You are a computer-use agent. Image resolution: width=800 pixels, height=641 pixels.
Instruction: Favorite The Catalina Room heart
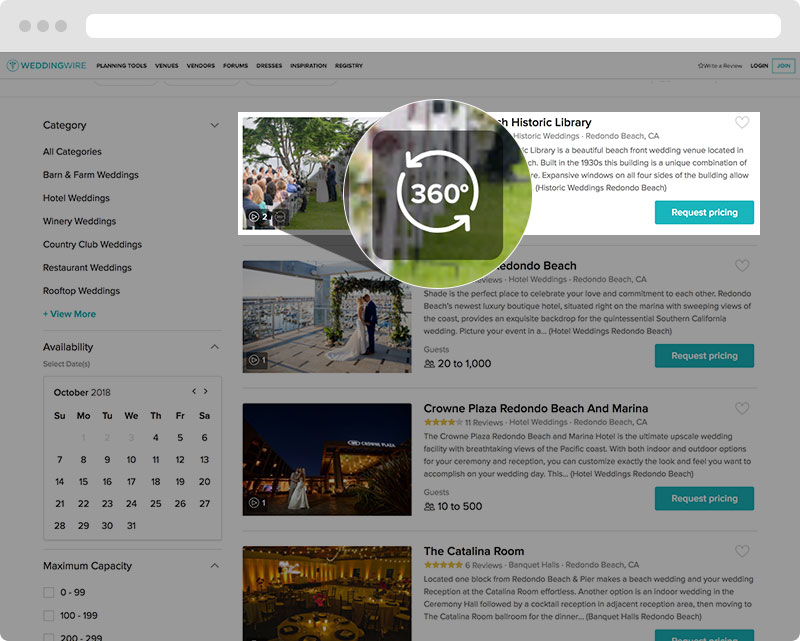tap(742, 551)
